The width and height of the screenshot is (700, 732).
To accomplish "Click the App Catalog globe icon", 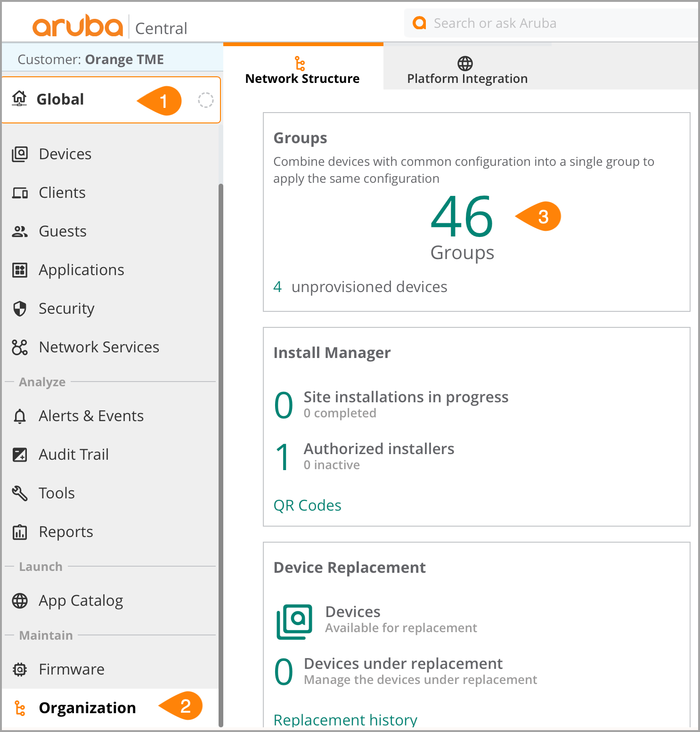I will [x=20, y=601].
